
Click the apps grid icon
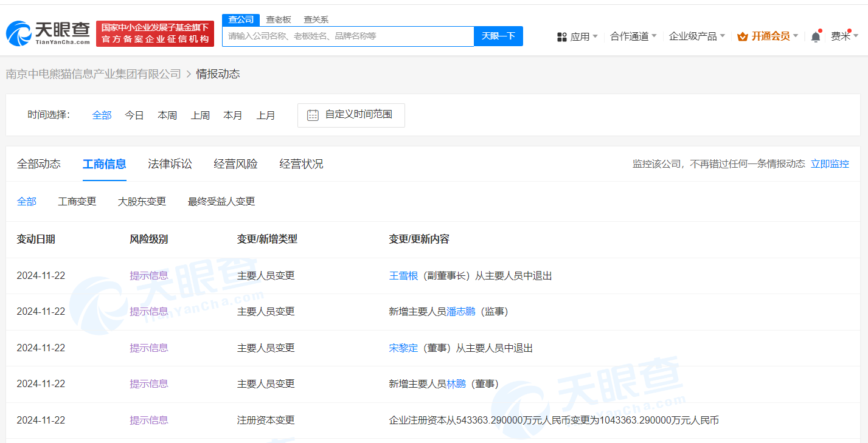point(562,37)
